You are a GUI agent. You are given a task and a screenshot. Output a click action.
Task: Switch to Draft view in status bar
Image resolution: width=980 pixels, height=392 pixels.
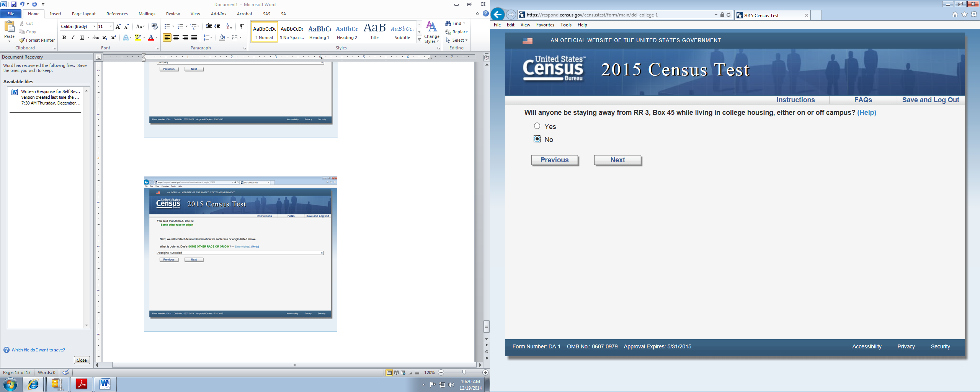tap(417, 372)
